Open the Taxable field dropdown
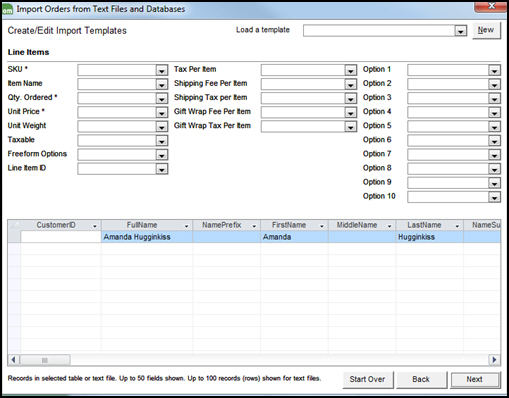This screenshot has width=509, height=398. 162,141
